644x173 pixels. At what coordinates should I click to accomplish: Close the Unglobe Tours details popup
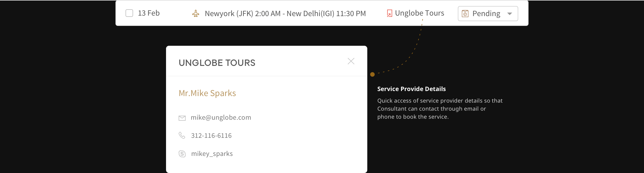tap(351, 61)
